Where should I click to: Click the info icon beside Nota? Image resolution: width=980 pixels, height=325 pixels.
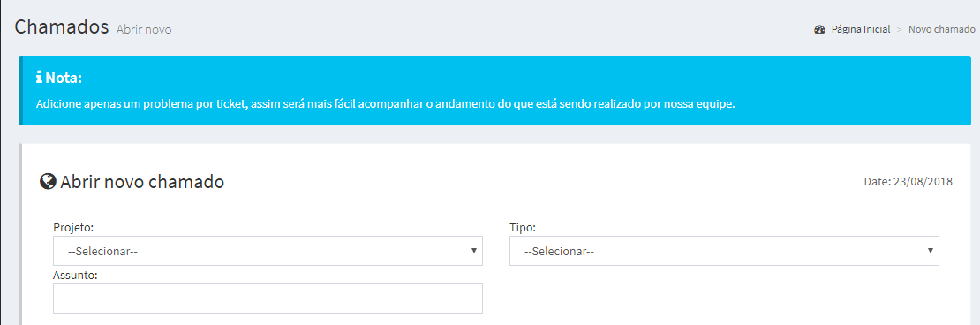tap(40, 79)
